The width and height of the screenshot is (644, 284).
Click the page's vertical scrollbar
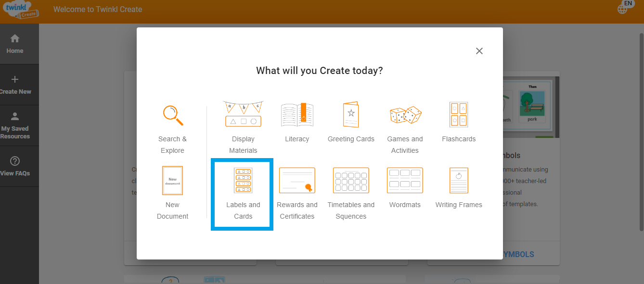pos(641,120)
